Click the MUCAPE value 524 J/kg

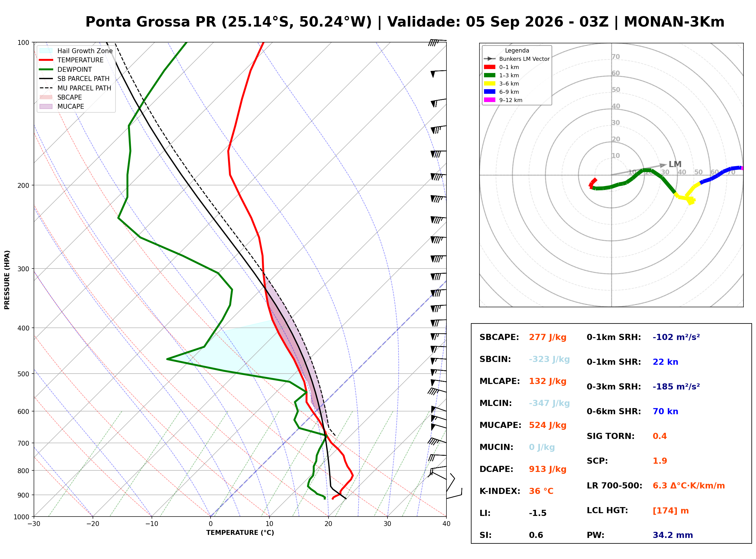[x=548, y=425]
